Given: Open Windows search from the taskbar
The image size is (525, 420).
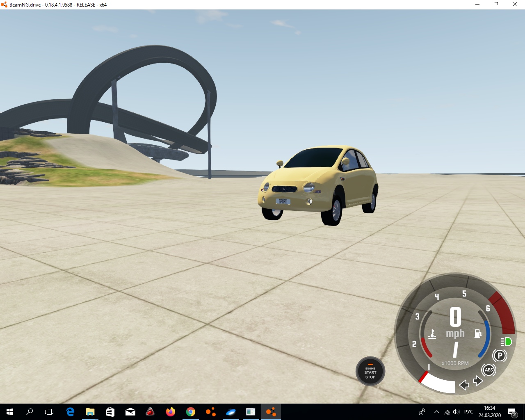Looking at the screenshot, I should [30, 412].
